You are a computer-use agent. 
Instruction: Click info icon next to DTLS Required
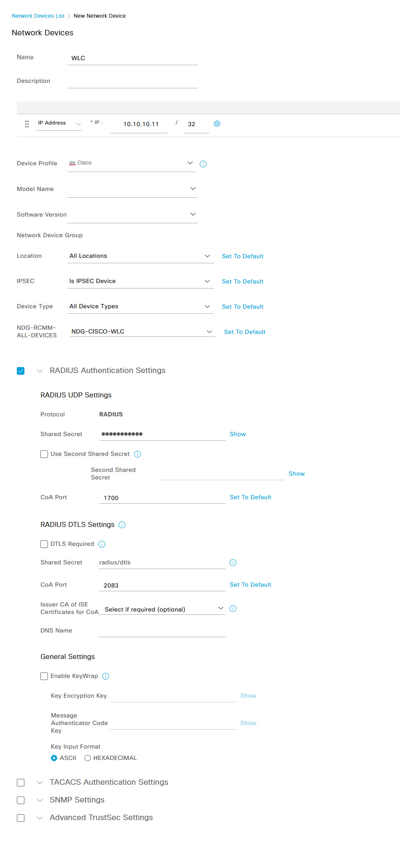(x=102, y=544)
